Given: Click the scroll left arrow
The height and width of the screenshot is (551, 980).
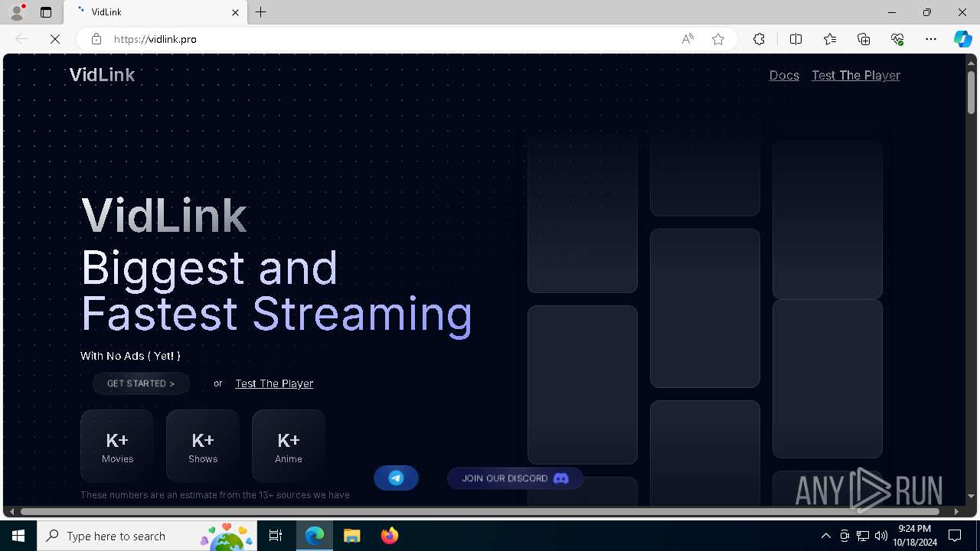Looking at the screenshot, I should coord(10,511).
